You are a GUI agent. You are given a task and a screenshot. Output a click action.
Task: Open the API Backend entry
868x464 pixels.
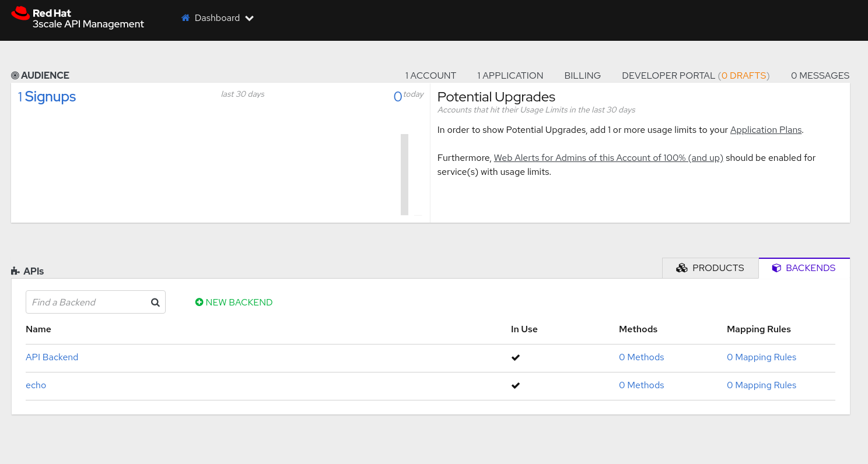(x=52, y=357)
